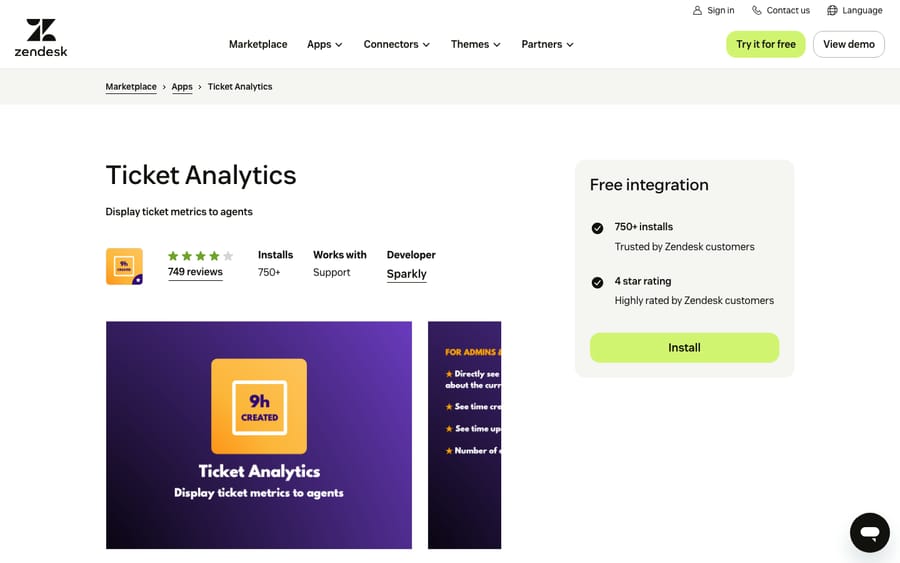Click checkmark beside 4 star rating

coord(597,282)
